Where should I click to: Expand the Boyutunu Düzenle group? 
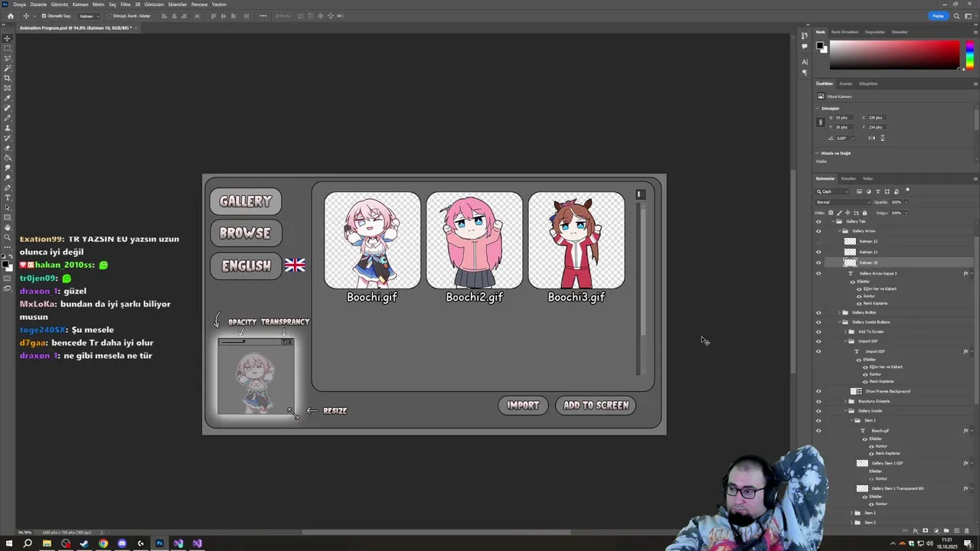tap(845, 401)
